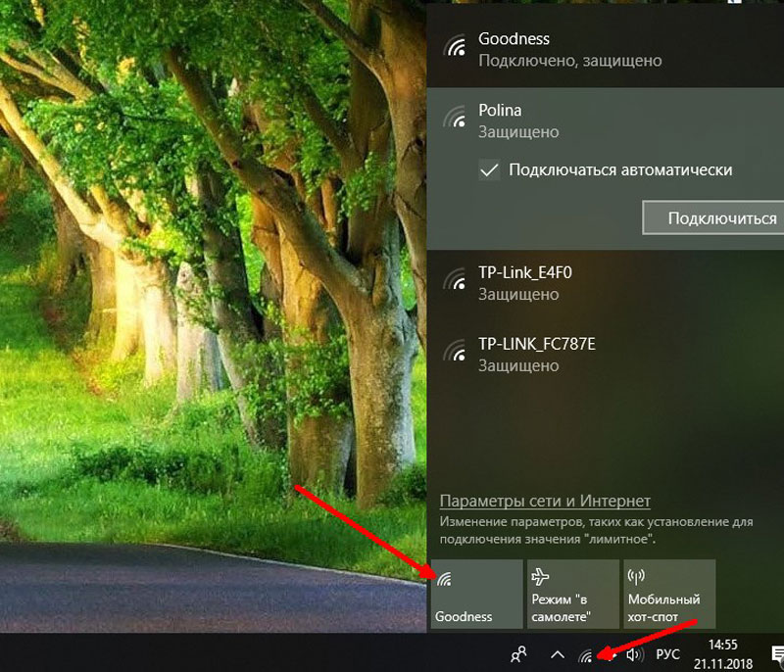Click the Подключено, защищено status text
Image resolution: width=784 pixels, height=672 pixels.
point(570,61)
